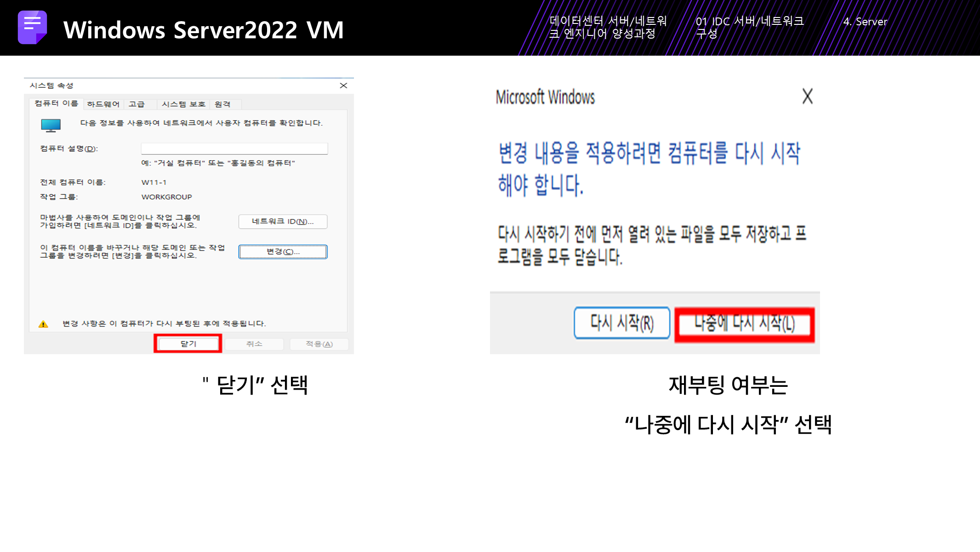Image resolution: width=980 pixels, height=552 pixels.
Task: Close the 시스템 속성 dialog with X
Action: tap(343, 86)
